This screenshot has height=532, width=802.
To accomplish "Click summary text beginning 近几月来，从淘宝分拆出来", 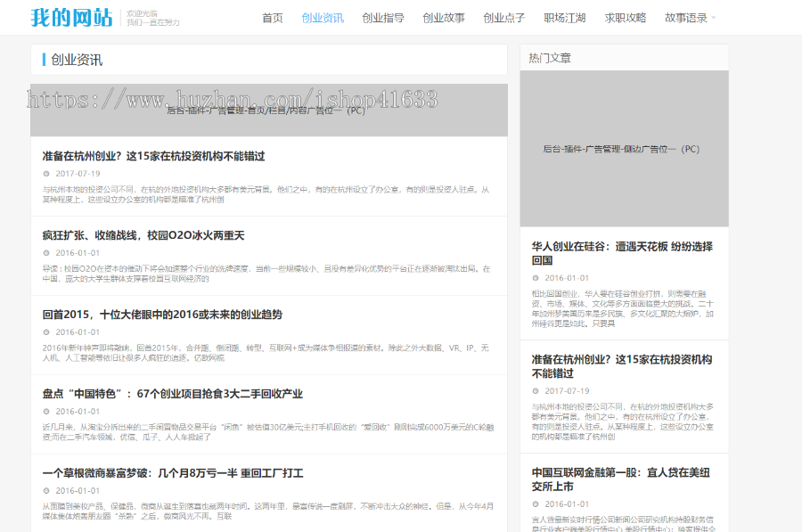I will 268,432.
